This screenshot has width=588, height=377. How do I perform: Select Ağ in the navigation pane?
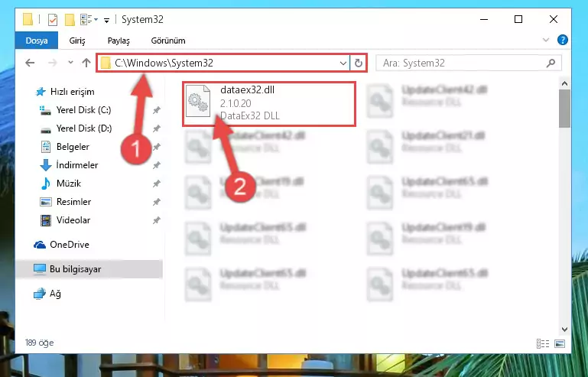pos(55,294)
